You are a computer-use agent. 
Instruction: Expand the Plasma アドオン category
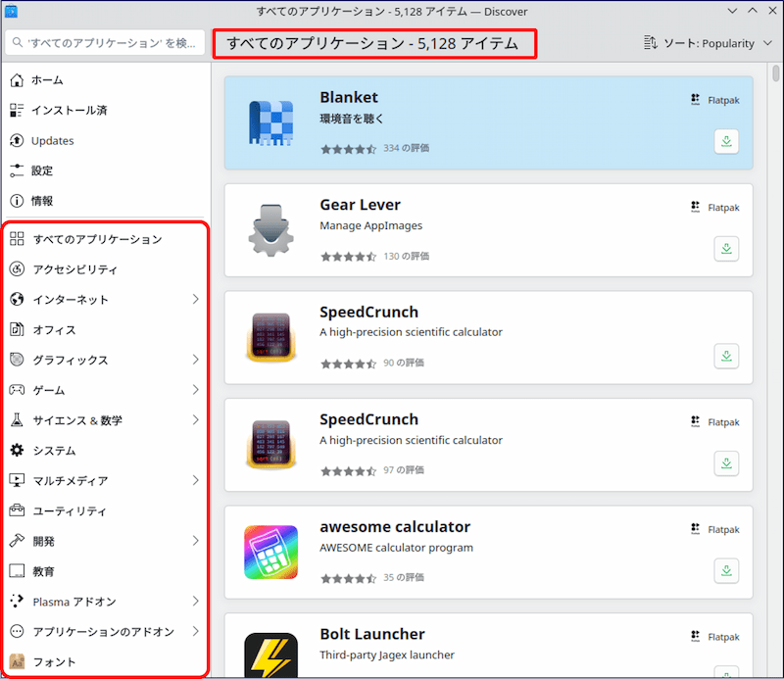point(195,601)
